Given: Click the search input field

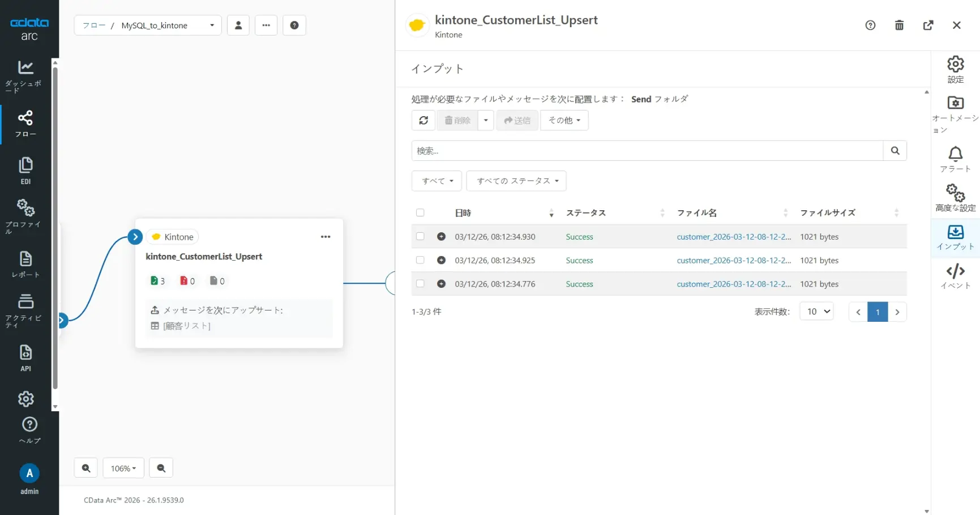Looking at the screenshot, I should point(647,151).
